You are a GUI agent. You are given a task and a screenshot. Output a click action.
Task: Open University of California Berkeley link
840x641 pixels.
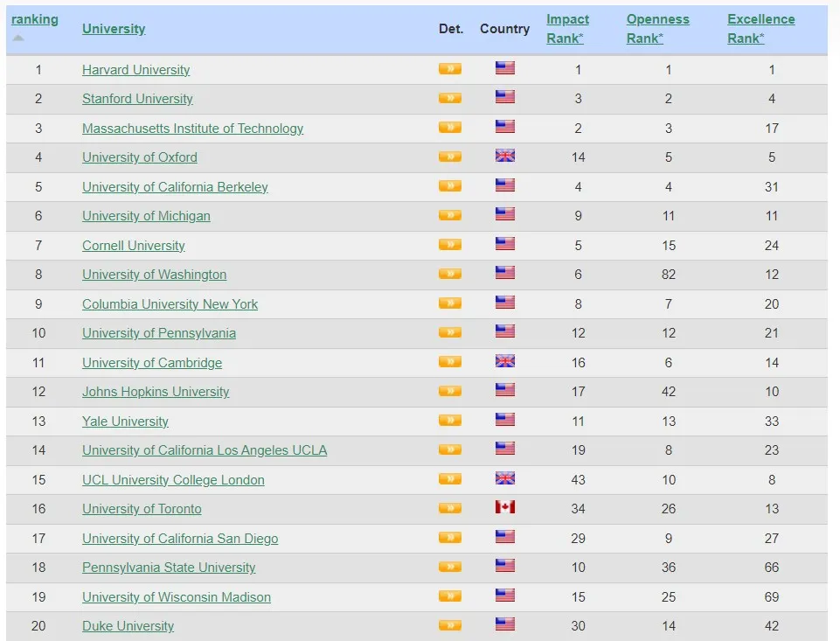point(175,186)
